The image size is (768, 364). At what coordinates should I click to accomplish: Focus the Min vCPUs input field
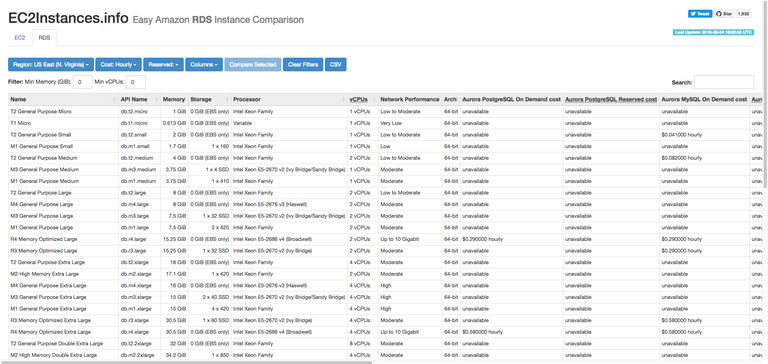(x=136, y=82)
